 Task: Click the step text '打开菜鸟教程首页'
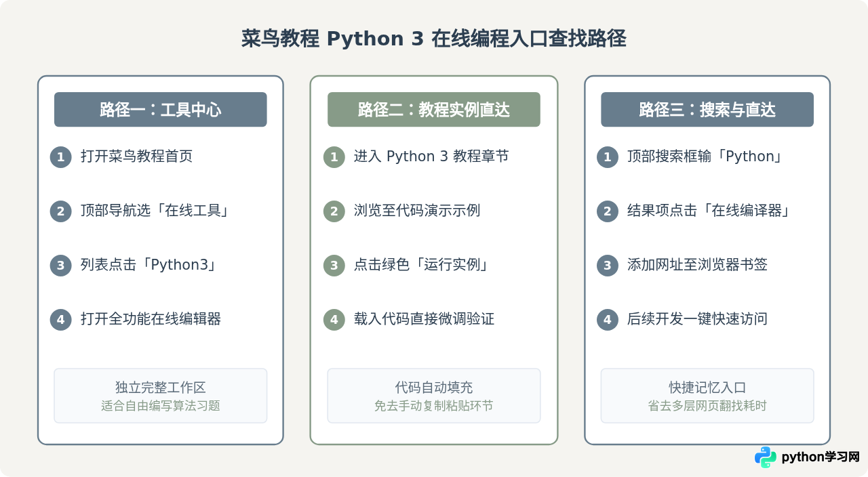coord(136,157)
